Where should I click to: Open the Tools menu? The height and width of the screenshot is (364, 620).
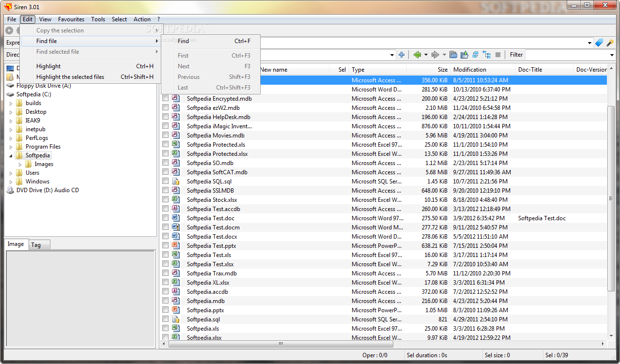pyautogui.click(x=98, y=19)
